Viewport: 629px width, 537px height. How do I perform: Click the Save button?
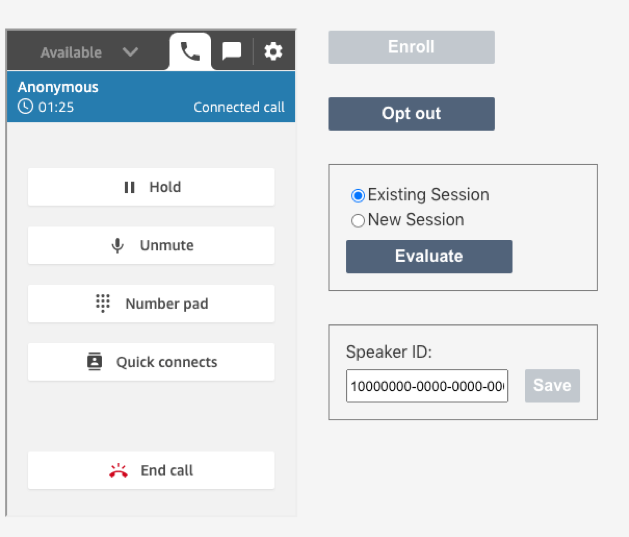(552, 386)
